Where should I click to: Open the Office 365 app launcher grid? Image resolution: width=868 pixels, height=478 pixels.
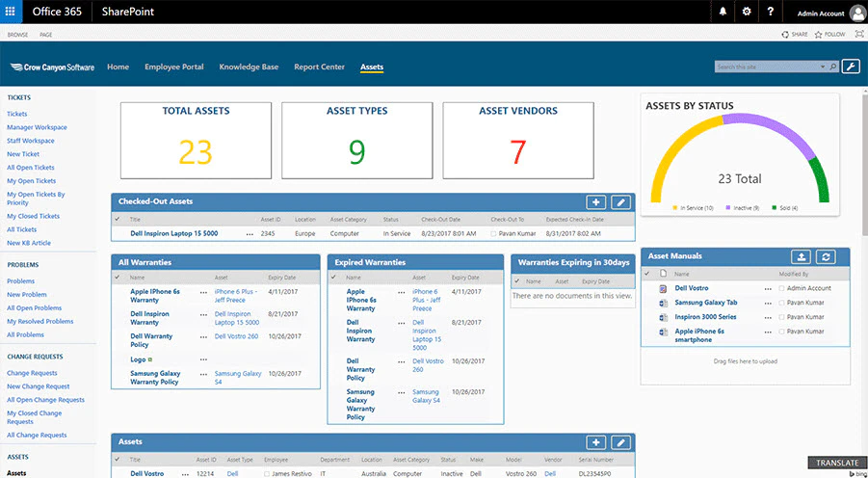click(x=11, y=12)
